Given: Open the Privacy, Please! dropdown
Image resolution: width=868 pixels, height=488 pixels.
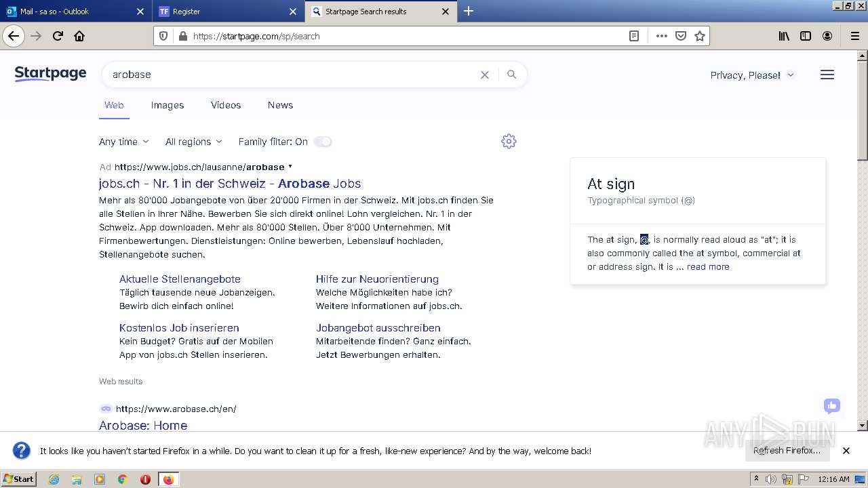Looking at the screenshot, I should [753, 75].
